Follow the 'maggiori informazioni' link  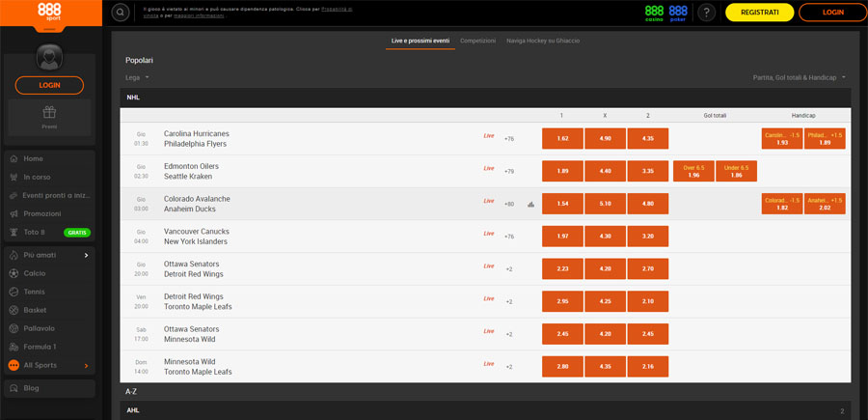click(x=201, y=15)
